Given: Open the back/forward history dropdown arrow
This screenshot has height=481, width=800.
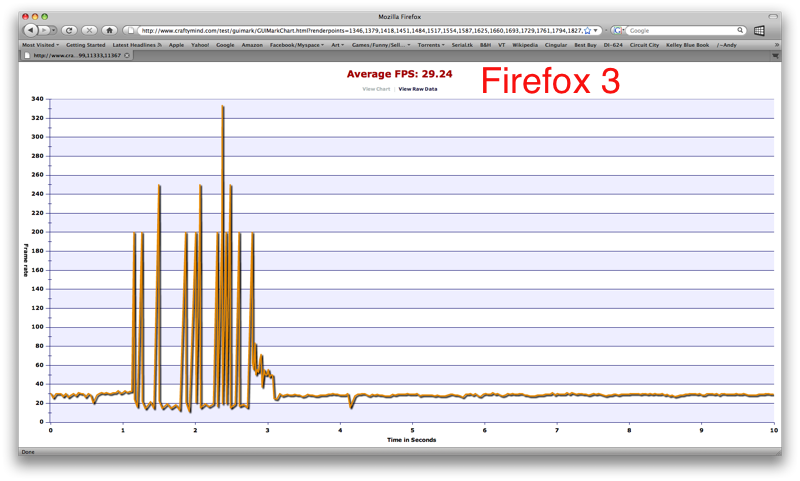Looking at the screenshot, I should (x=54, y=31).
